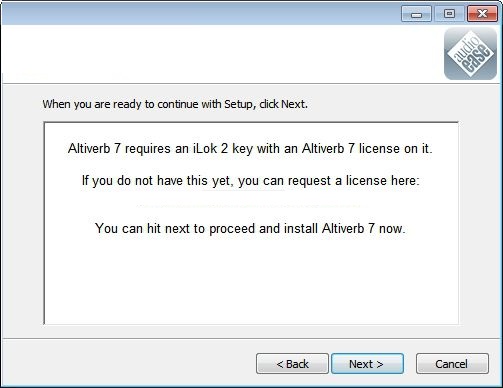
Task: Click the faint link line below license text
Action: click(251, 206)
